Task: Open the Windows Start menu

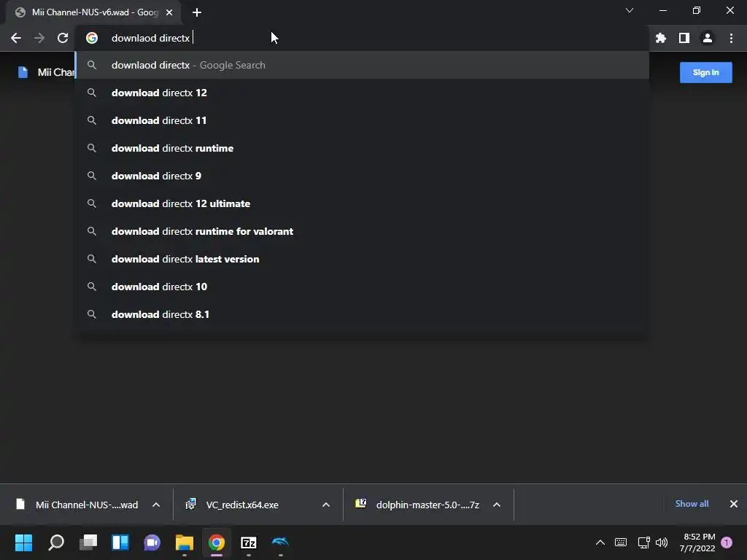Action: click(x=23, y=542)
